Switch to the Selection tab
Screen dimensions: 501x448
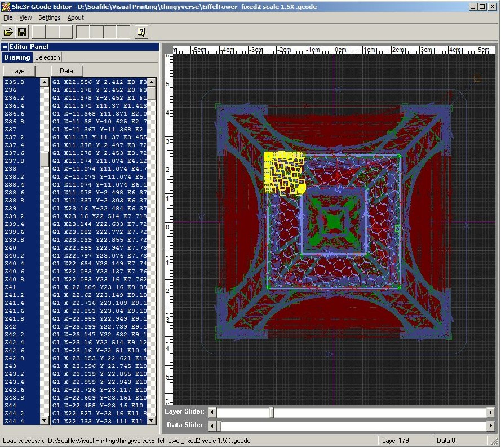tap(47, 57)
